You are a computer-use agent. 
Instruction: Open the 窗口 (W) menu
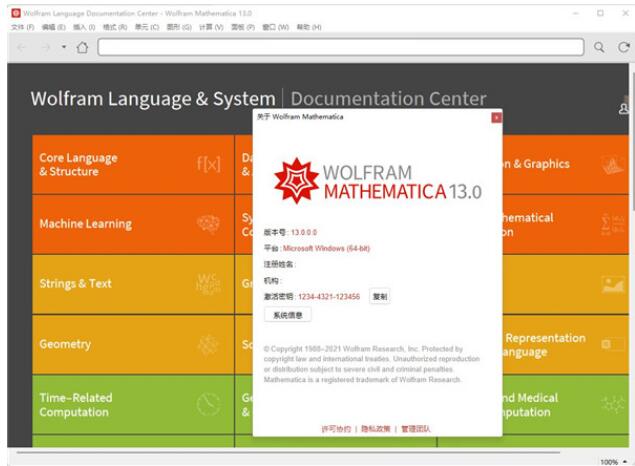pos(275,27)
